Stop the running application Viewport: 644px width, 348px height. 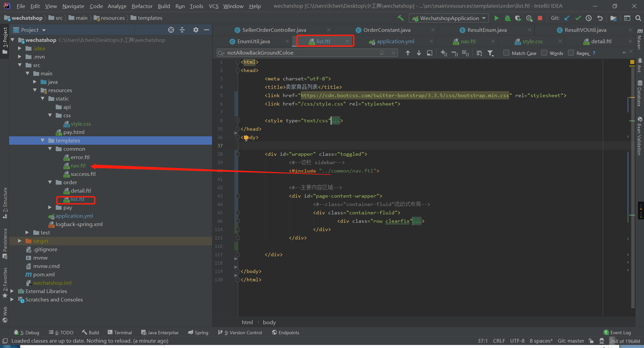pos(540,18)
